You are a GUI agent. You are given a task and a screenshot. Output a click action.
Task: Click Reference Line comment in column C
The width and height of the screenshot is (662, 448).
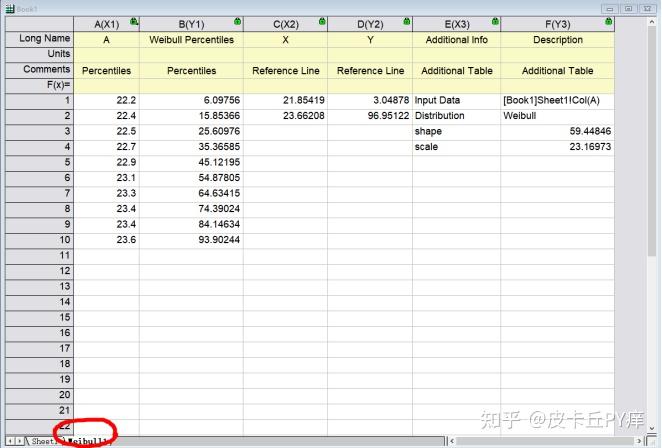click(285, 71)
